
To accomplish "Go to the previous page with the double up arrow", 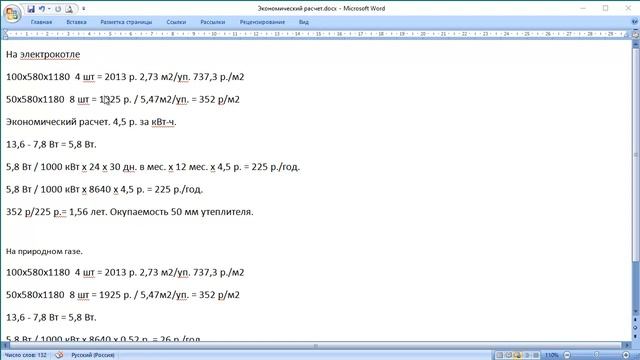I will pyautogui.click(x=636, y=320).
